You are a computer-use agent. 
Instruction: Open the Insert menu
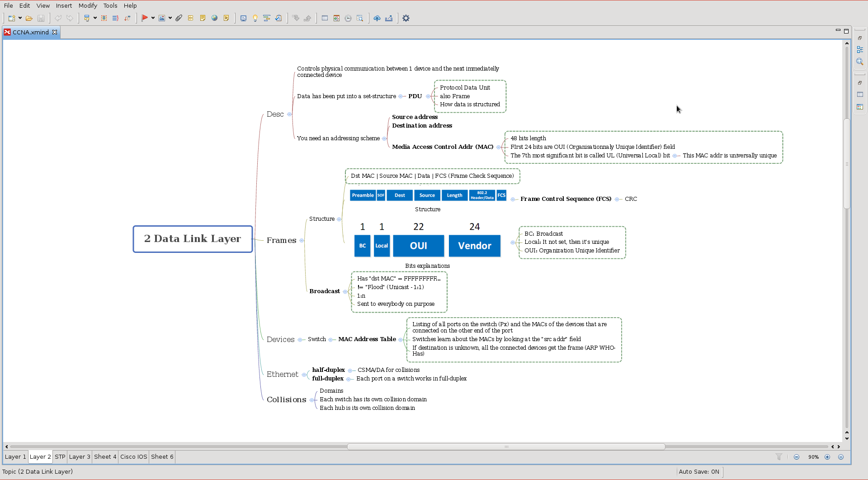(64, 5)
